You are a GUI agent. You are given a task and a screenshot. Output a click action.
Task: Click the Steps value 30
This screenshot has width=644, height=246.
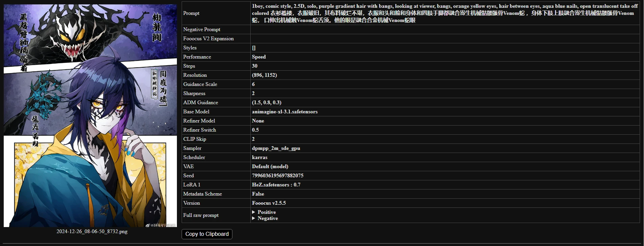255,66
